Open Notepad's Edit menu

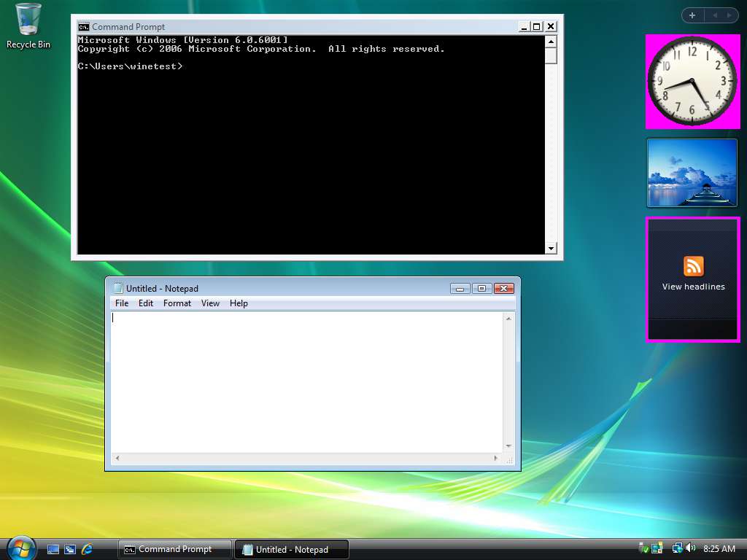[146, 303]
